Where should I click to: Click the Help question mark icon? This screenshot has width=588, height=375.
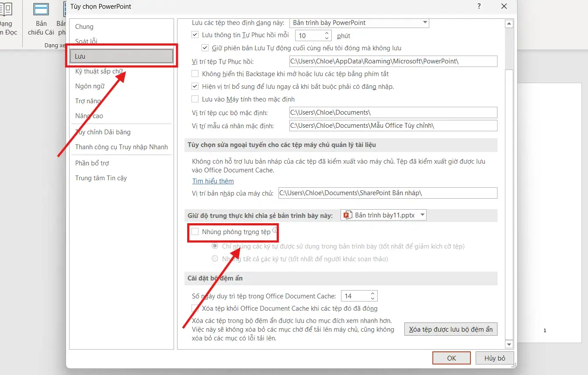pyautogui.click(x=479, y=7)
